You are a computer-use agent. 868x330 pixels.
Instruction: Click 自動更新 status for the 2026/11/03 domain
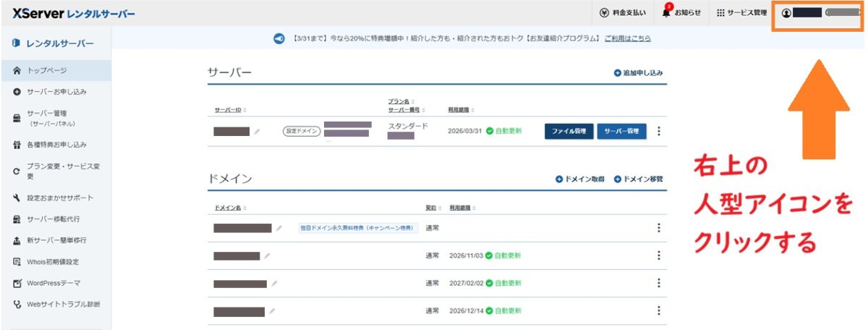click(x=503, y=255)
